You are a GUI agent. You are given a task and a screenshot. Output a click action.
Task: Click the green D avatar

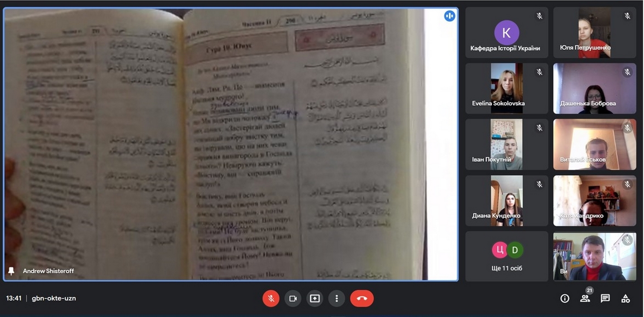[515, 250]
